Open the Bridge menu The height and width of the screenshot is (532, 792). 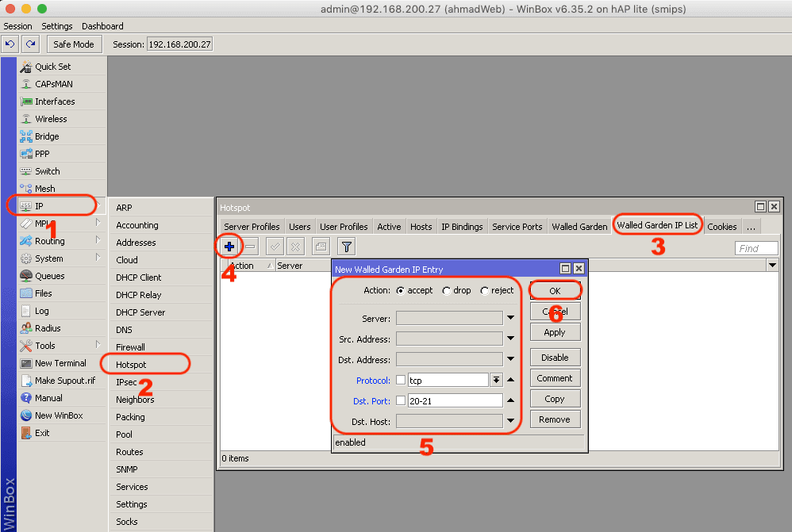[x=62, y=136]
